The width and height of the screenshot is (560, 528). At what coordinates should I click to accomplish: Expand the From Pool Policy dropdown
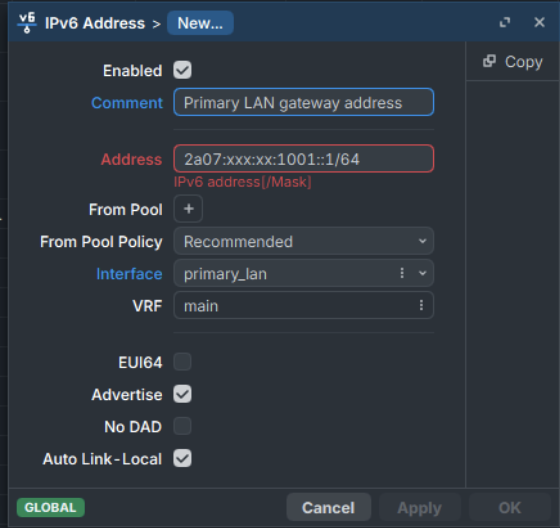click(304, 241)
